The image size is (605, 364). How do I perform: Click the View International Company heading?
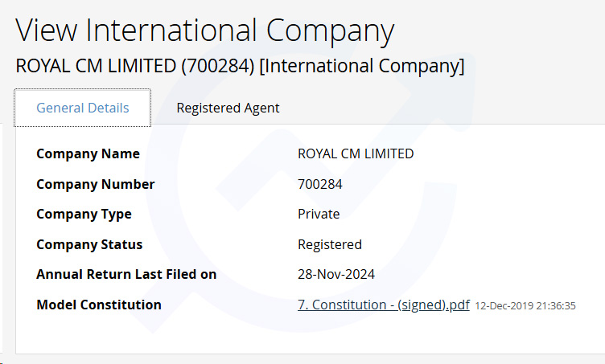[204, 31]
